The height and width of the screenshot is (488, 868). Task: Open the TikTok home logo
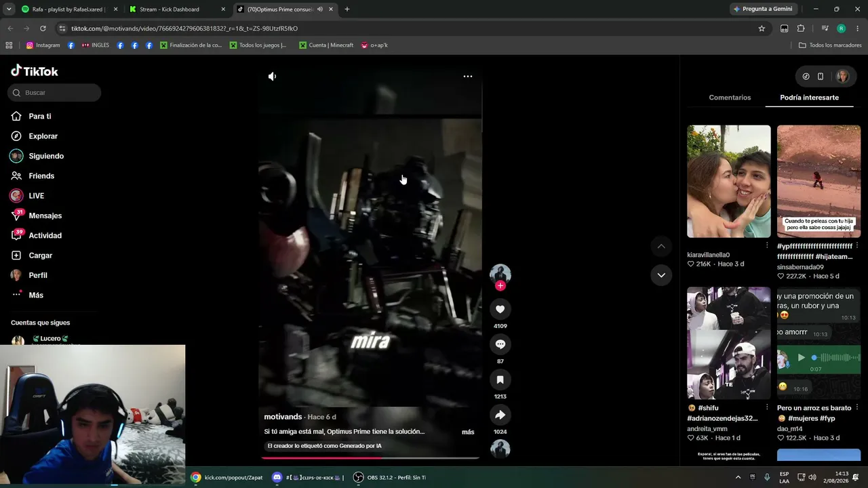35,71
